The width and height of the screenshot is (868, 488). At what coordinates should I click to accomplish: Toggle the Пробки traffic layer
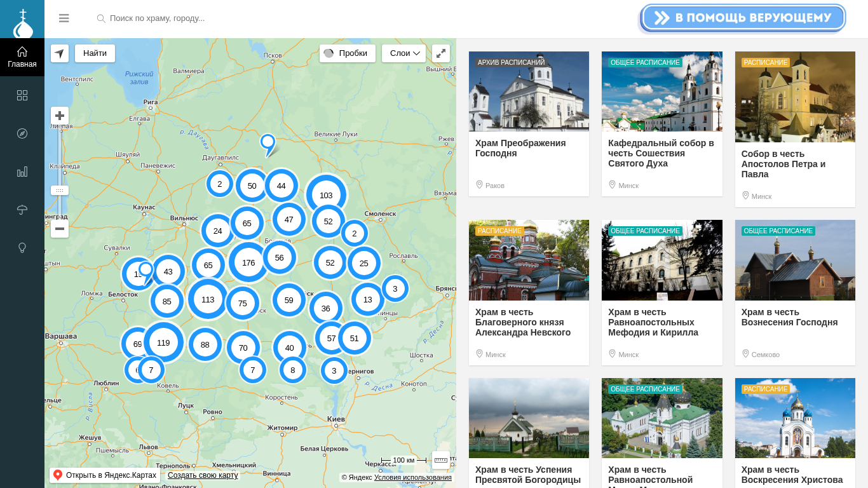347,53
